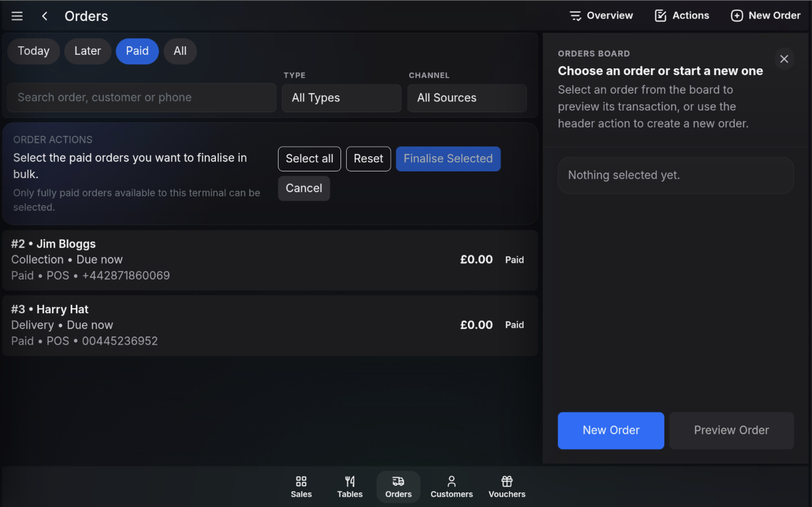Select order #3 Harry Hat
Screen dimensions: 812x507
point(270,325)
